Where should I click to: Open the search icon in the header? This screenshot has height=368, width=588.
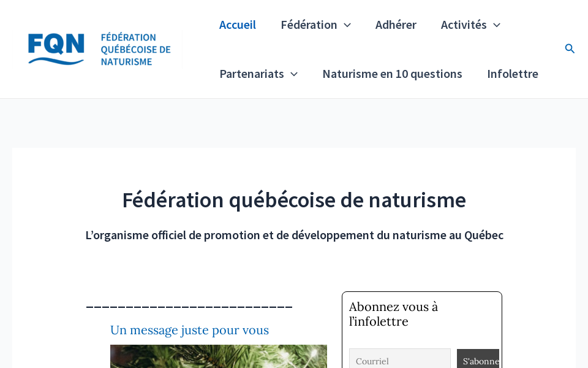[570, 48]
